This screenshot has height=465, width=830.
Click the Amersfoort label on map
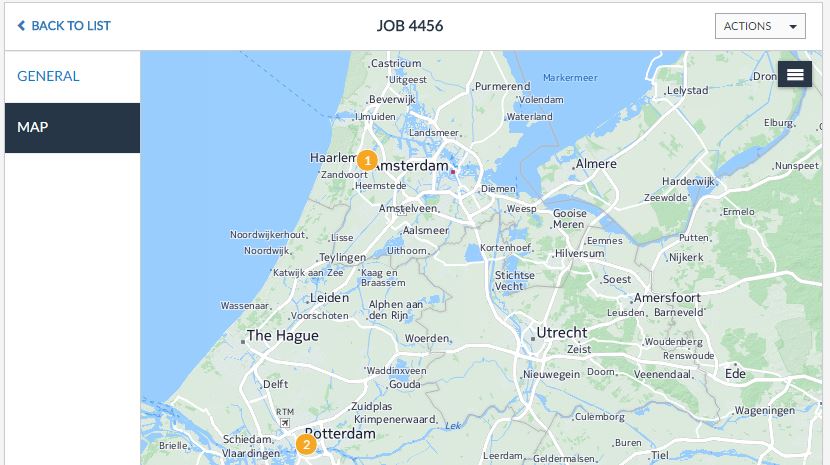(x=667, y=298)
